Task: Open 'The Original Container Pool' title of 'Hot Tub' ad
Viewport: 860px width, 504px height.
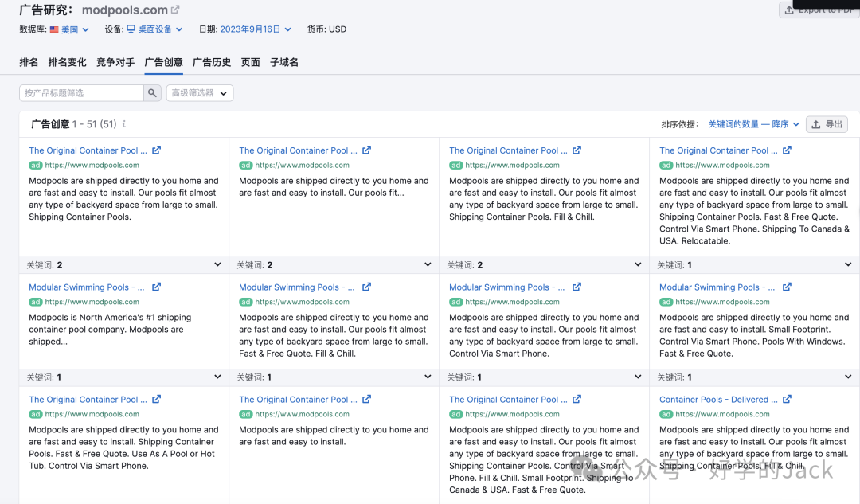Action: tap(88, 399)
